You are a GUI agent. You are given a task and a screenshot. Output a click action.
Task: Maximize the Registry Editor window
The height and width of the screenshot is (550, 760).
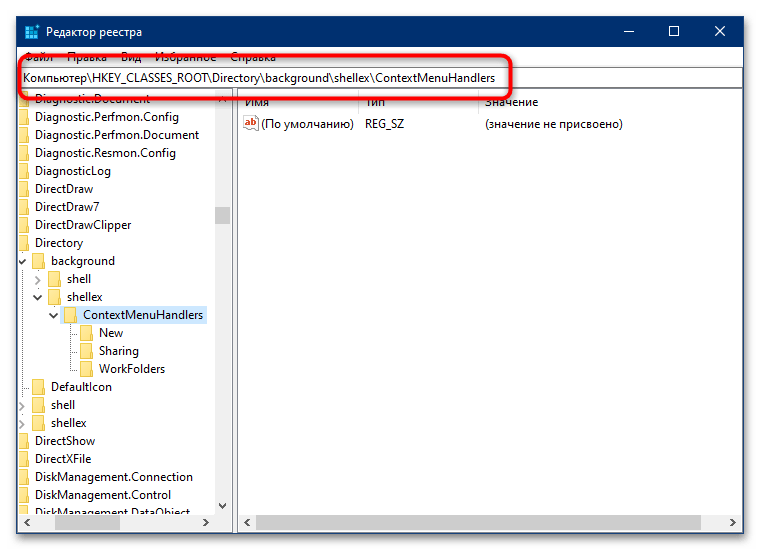[x=674, y=31]
